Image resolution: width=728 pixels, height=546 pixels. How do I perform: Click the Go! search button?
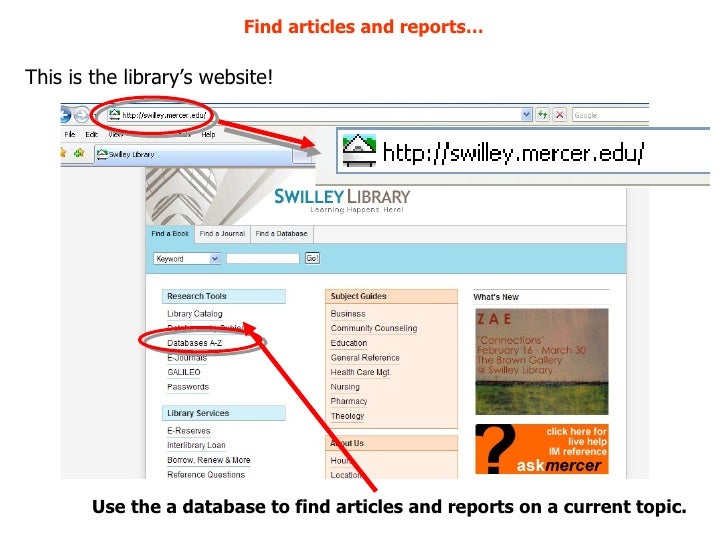[312, 258]
